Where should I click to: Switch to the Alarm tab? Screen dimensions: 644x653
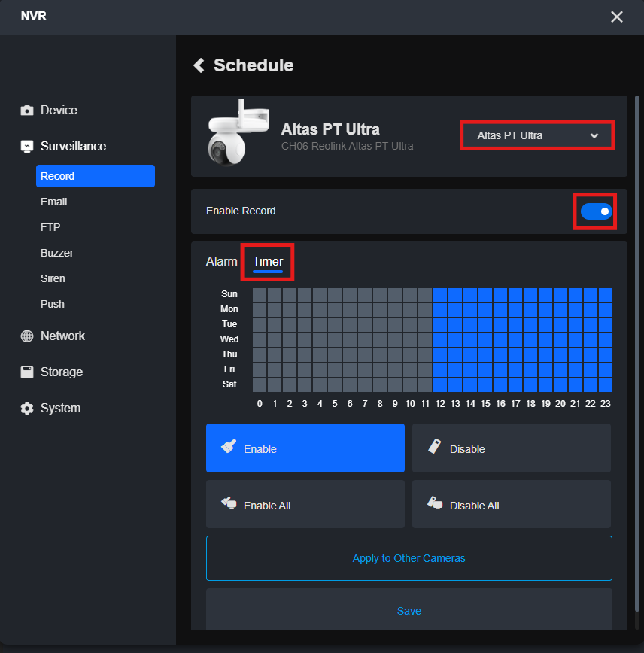tap(222, 262)
